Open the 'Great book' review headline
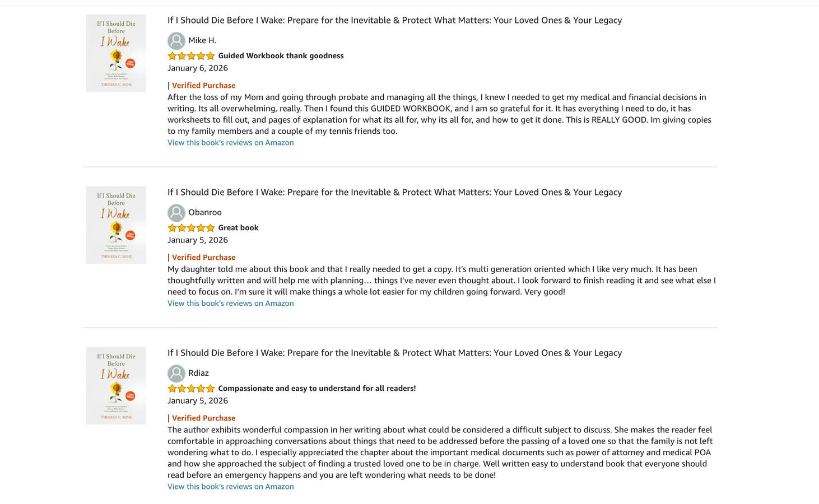This screenshot has height=504, width=819. 238,228
